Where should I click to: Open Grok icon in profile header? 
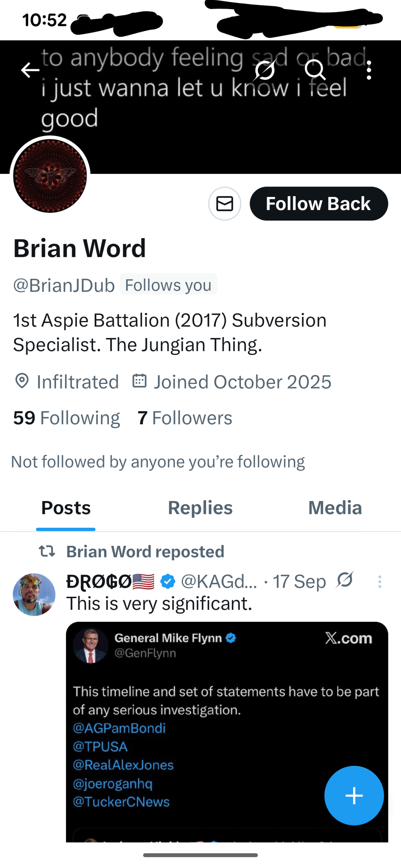click(265, 70)
